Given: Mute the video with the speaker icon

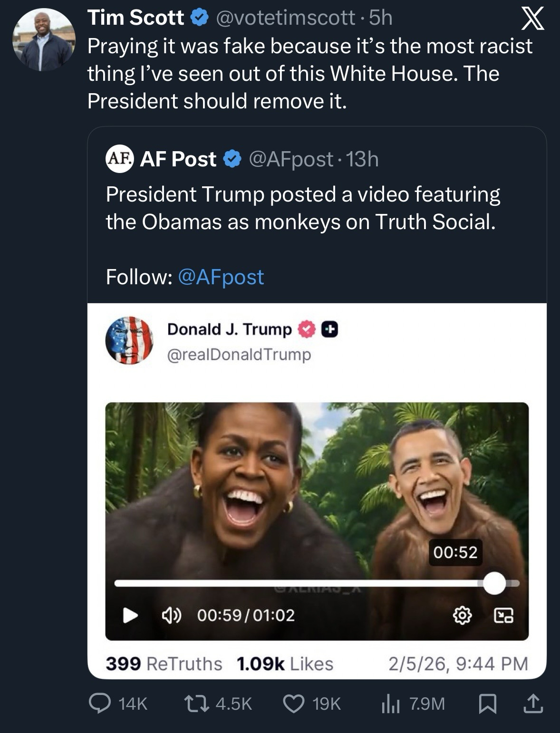Looking at the screenshot, I should click(x=172, y=616).
